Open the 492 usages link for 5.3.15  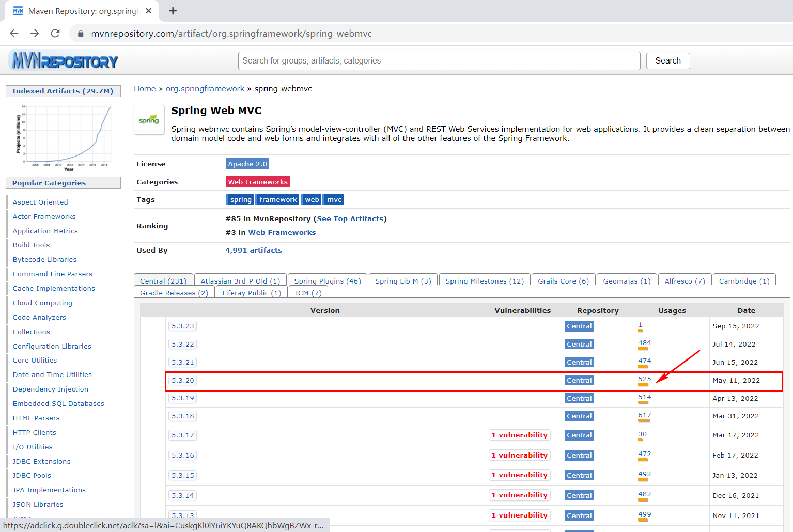pos(645,474)
